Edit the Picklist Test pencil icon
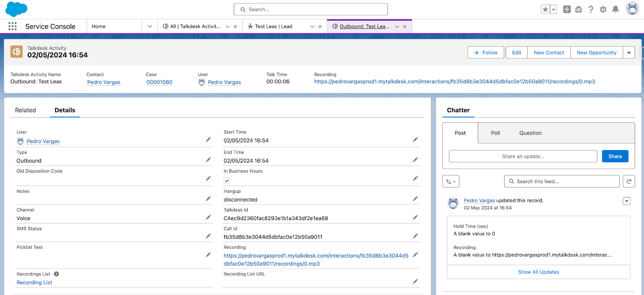 (208, 255)
